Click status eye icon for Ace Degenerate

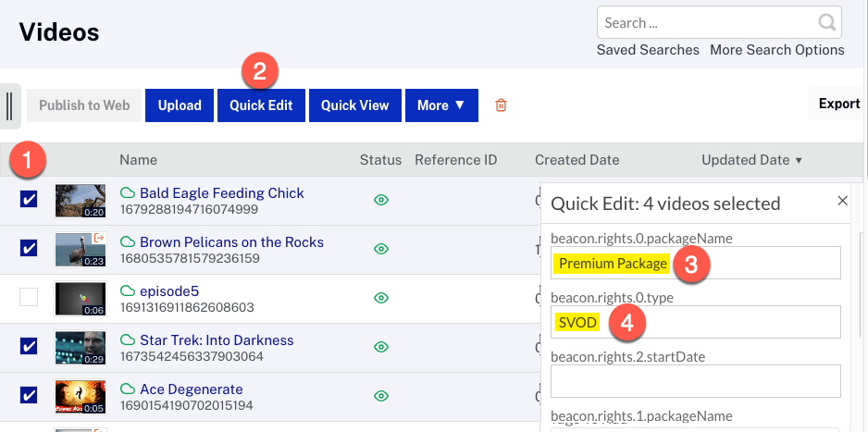click(381, 396)
